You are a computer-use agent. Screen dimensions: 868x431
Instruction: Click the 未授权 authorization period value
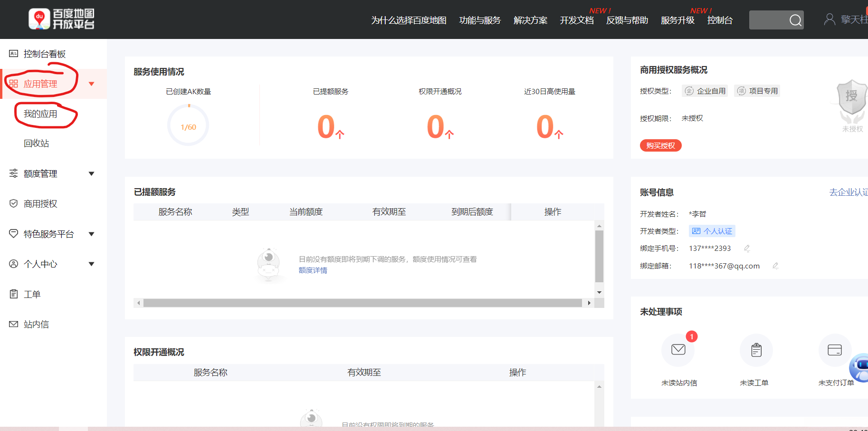coord(692,118)
